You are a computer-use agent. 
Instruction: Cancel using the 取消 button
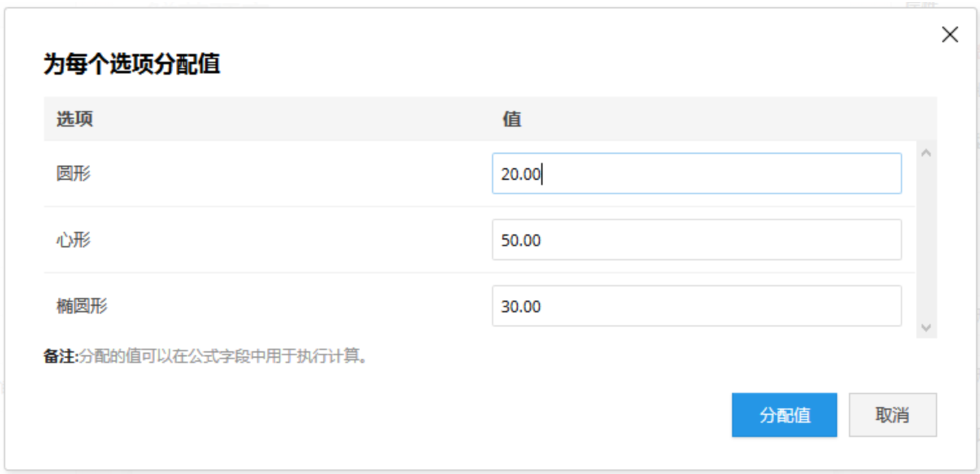click(892, 415)
